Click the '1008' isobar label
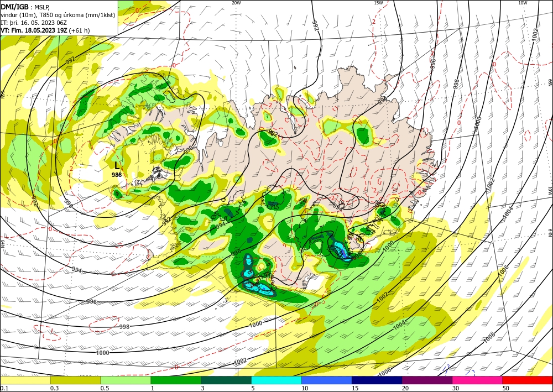The height and width of the screenshot is (392, 553). point(489,337)
